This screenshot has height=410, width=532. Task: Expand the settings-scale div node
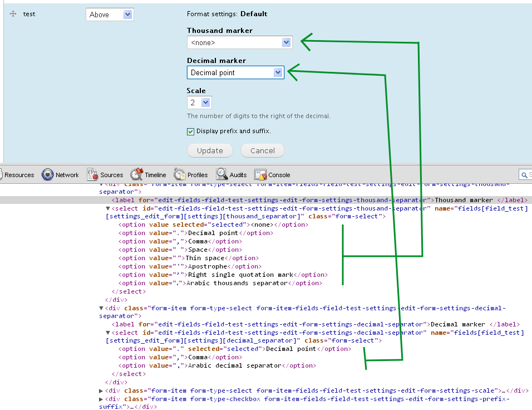101,391
